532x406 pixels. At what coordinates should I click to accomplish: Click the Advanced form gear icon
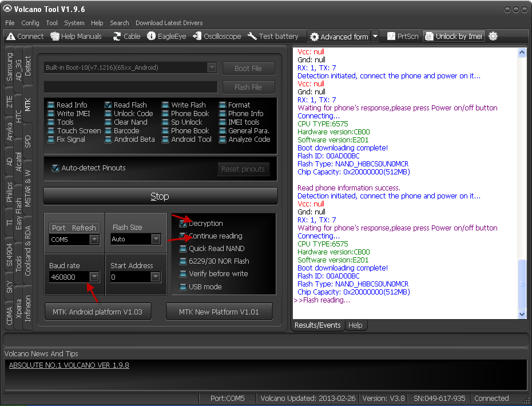point(315,37)
